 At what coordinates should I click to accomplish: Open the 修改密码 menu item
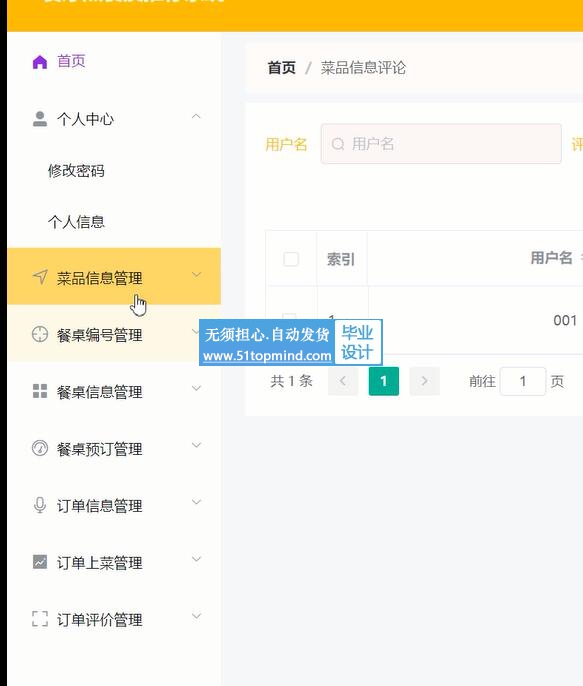tap(76, 171)
